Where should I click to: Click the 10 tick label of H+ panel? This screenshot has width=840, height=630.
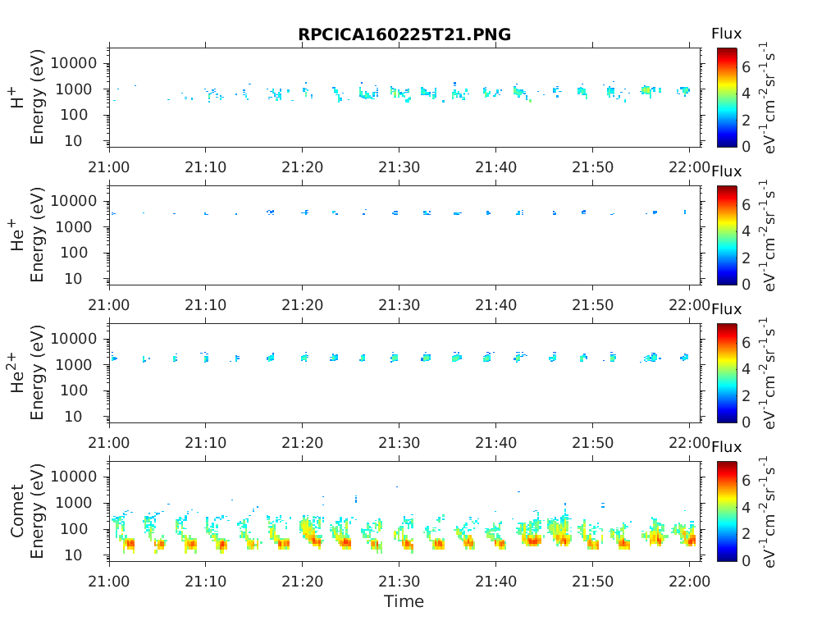(74, 141)
